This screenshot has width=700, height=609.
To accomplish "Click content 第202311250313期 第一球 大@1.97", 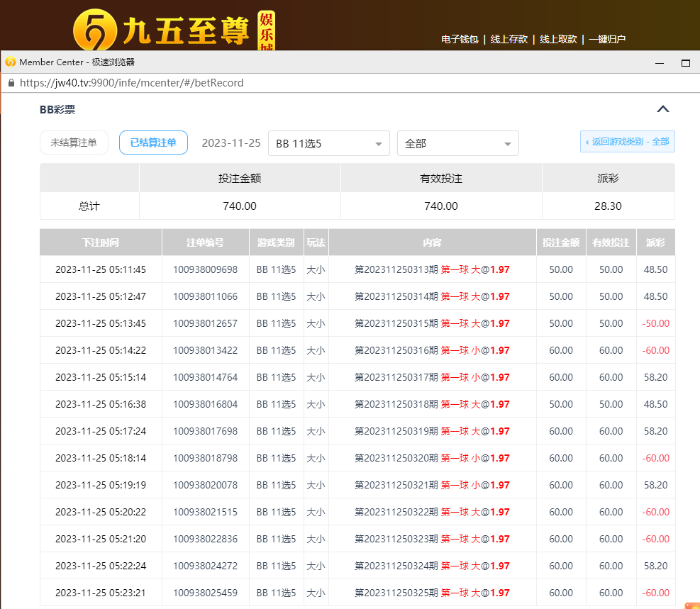I will point(432,269).
